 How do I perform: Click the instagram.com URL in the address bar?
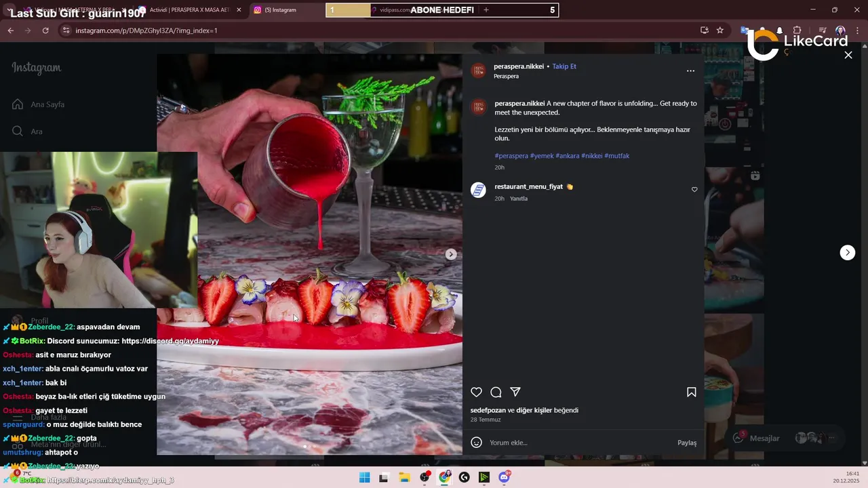pyautogui.click(x=146, y=30)
